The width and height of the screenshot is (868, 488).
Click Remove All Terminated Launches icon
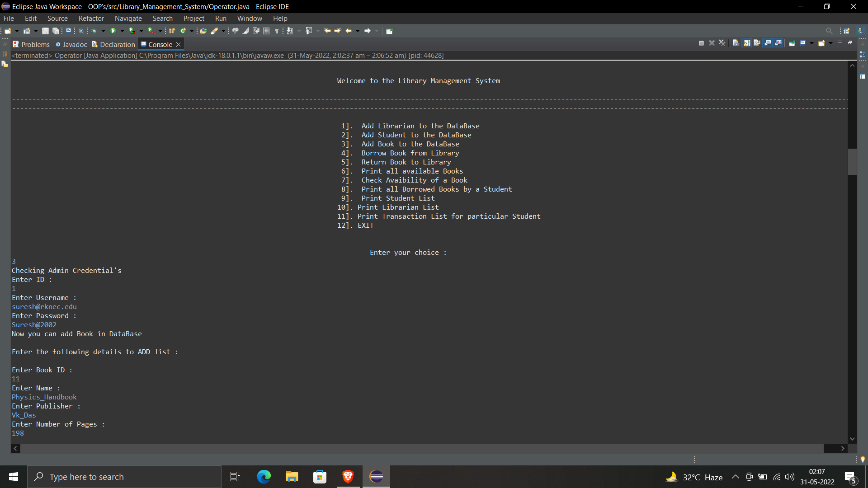[x=722, y=43]
